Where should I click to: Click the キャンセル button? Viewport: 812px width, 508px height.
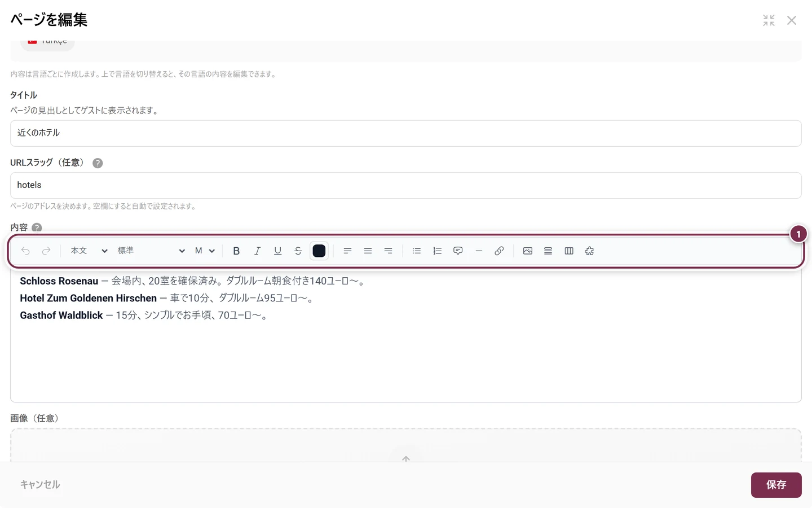coord(40,485)
